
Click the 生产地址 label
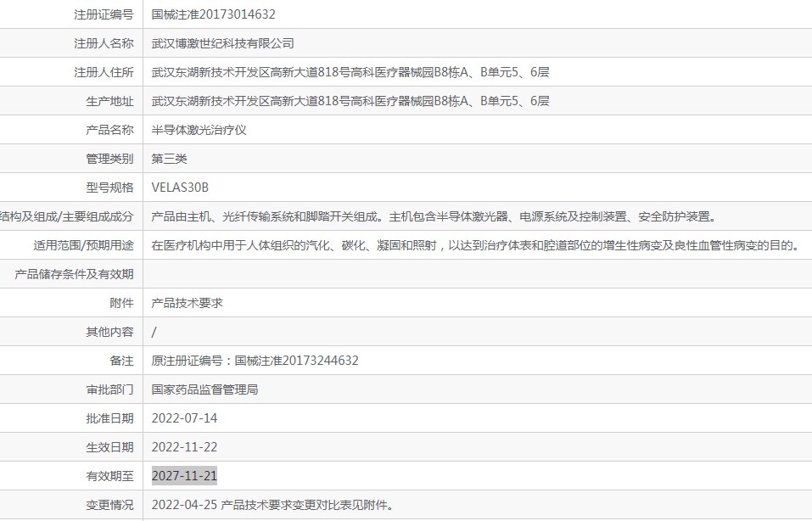[109, 101]
